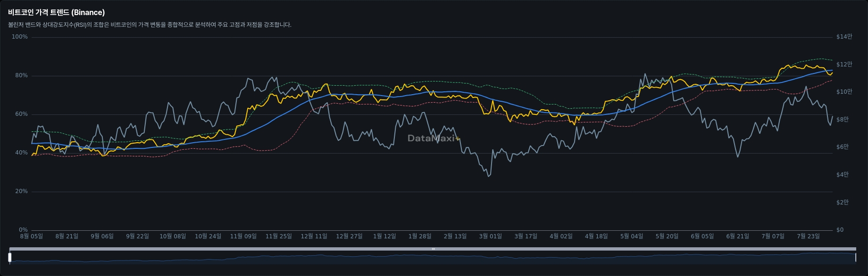Click the '3월 01일' date label
Screen dimensions: 868x276
(x=491, y=236)
